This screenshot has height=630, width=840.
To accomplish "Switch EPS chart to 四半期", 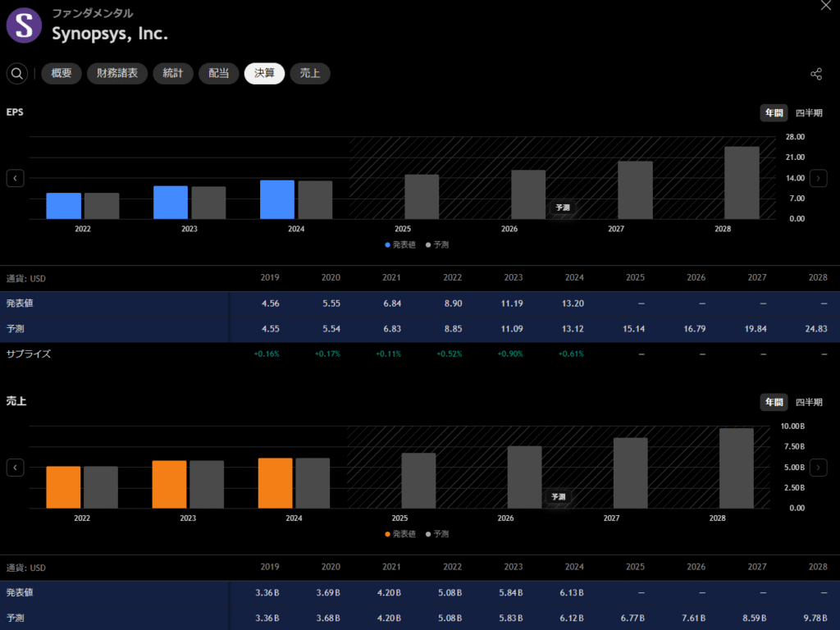I will point(809,113).
